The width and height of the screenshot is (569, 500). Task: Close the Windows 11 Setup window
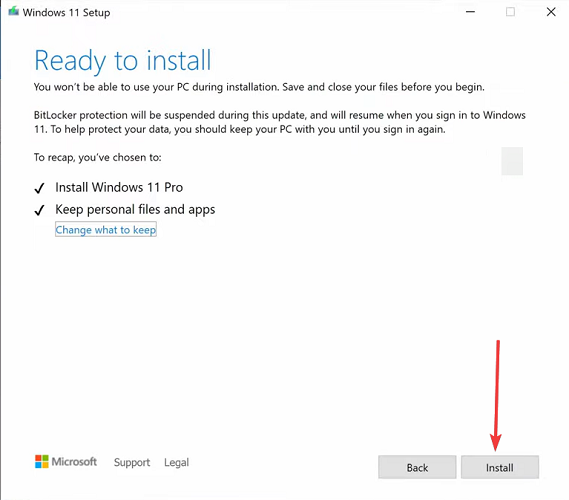point(551,12)
